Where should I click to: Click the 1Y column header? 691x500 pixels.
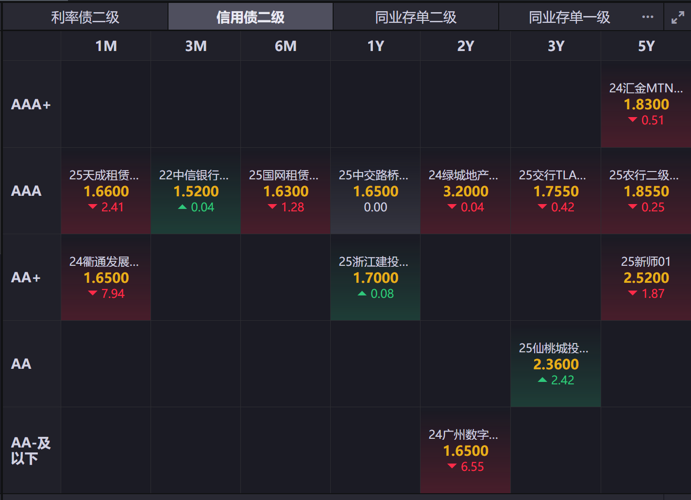pos(375,46)
